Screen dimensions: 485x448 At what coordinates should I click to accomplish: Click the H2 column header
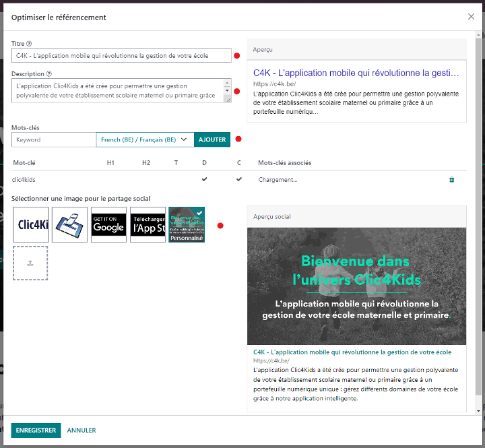tap(146, 163)
